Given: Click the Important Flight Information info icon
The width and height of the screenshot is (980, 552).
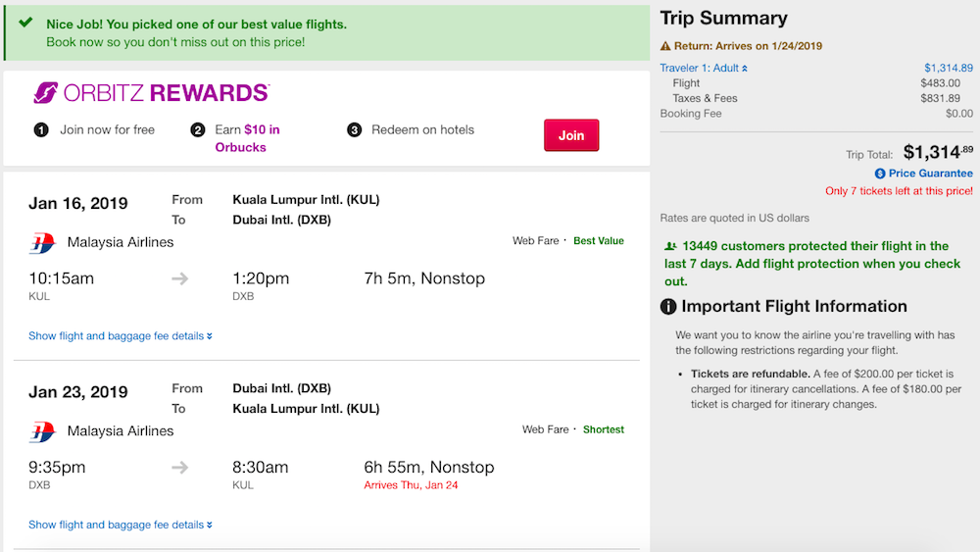Looking at the screenshot, I should click(x=668, y=306).
